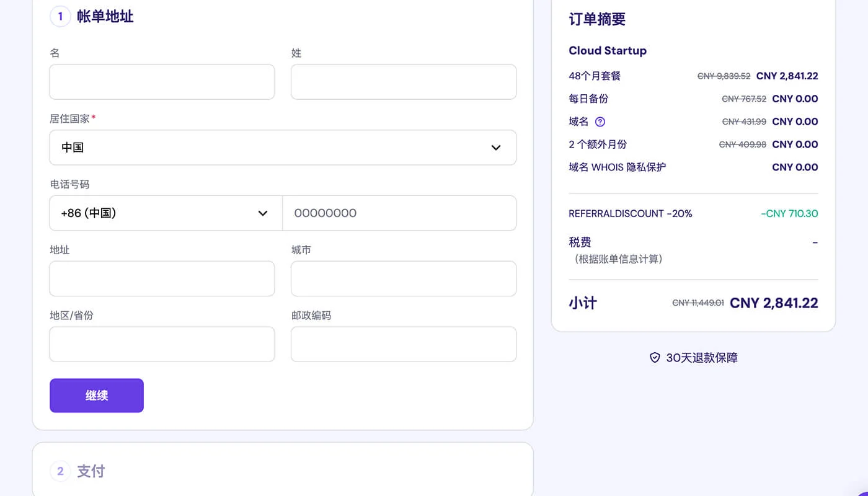Click the 域名 WHOIS 隐私保护 line
This screenshot has height=496, width=868.
click(617, 167)
